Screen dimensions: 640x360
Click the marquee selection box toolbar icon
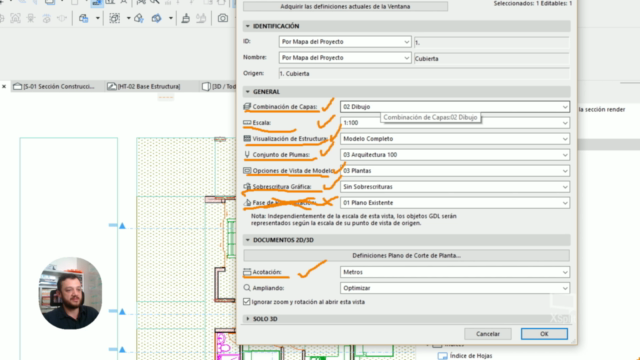click(115, 18)
